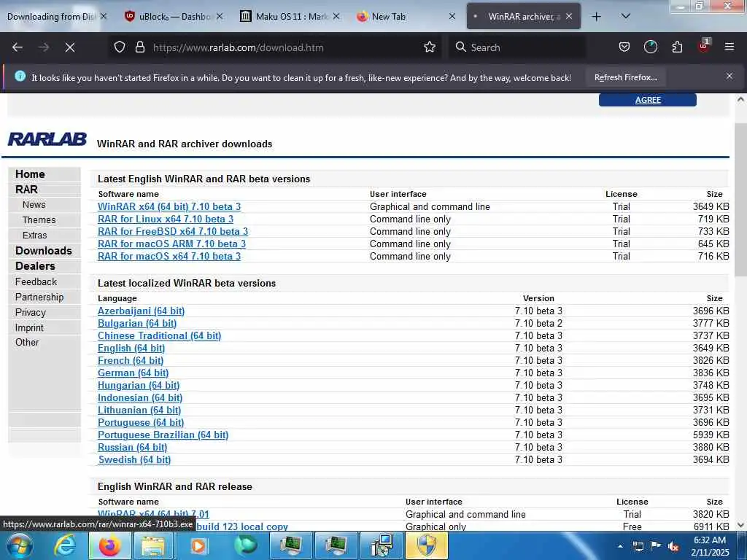Open Feedback in the sidebar
Image resolution: width=747 pixels, height=560 pixels.
(36, 282)
